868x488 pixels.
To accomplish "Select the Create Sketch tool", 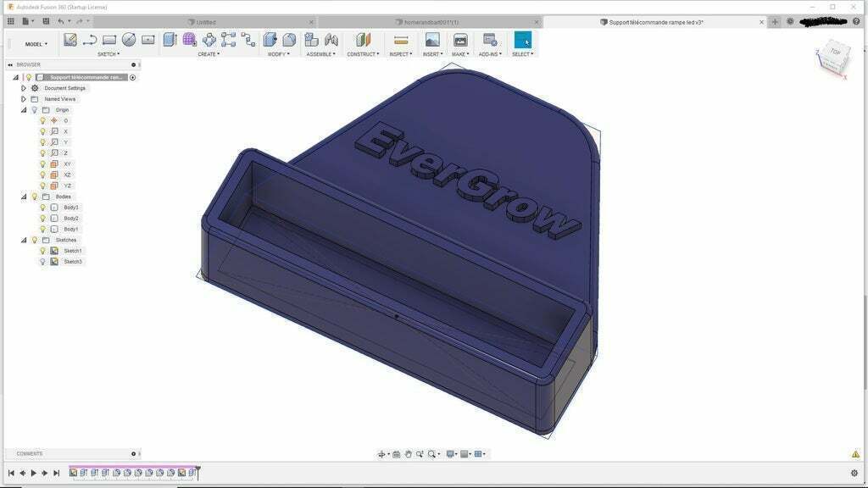I will [70, 40].
